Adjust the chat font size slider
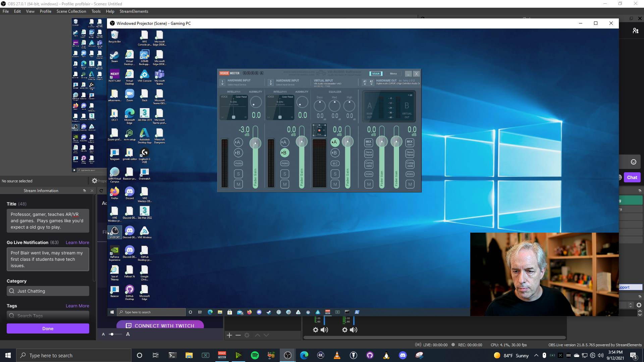This screenshot has width=644, height=362. pyautogui.click(x=112, y=334)
